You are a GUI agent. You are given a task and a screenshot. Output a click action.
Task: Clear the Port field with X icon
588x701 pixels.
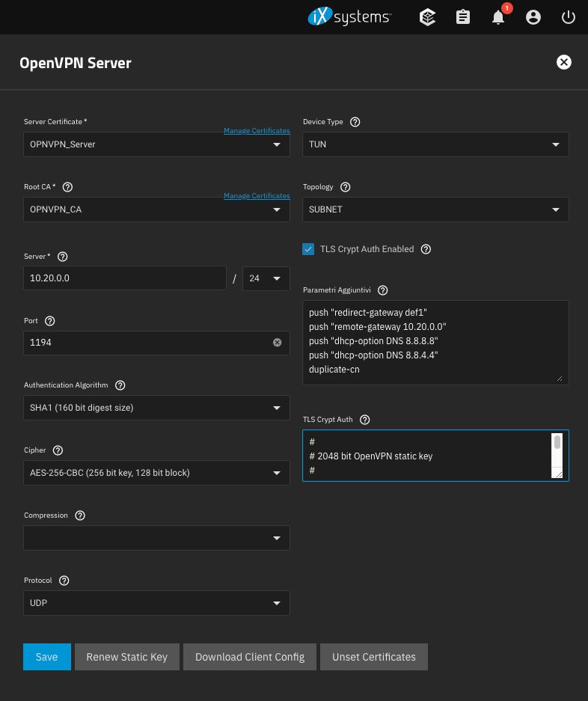coord(277,343)
